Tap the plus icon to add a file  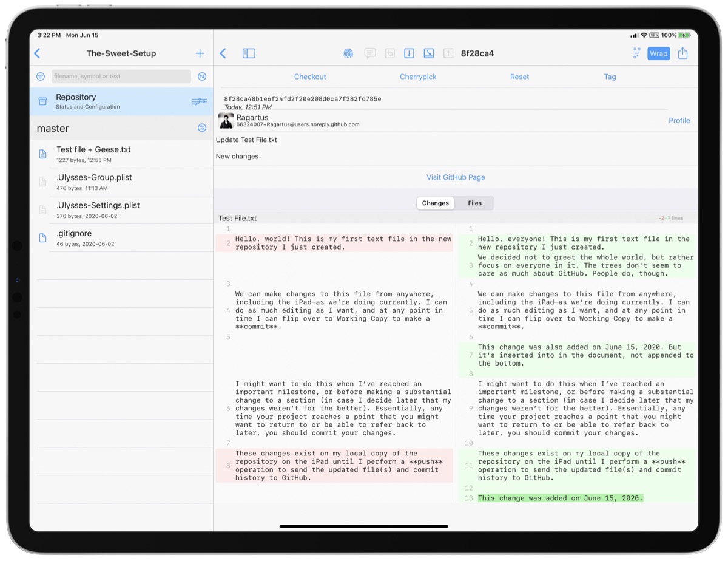(x=200, y=53)
